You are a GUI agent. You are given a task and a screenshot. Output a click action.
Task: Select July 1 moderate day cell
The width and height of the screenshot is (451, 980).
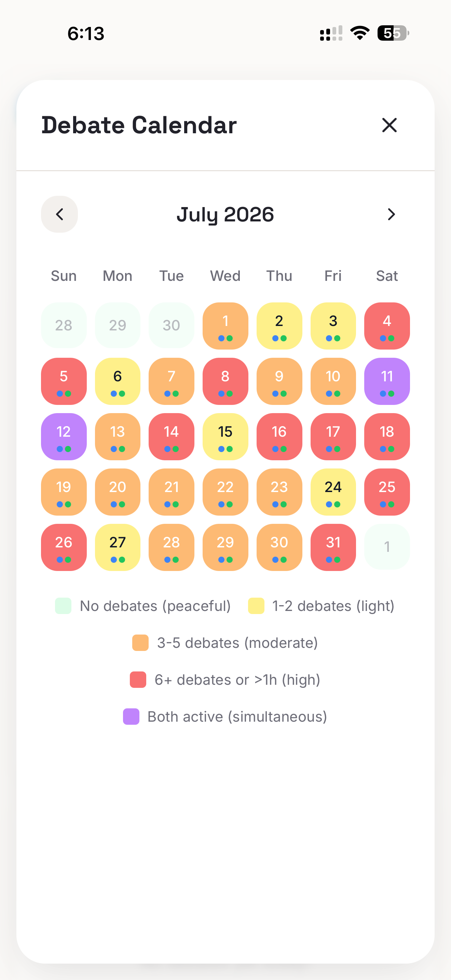point(225,326)
